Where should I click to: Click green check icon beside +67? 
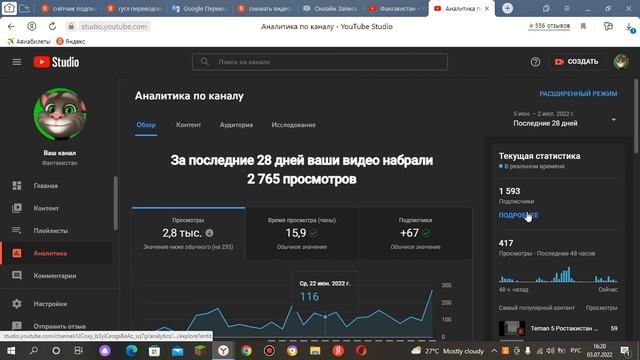(427, 233)
